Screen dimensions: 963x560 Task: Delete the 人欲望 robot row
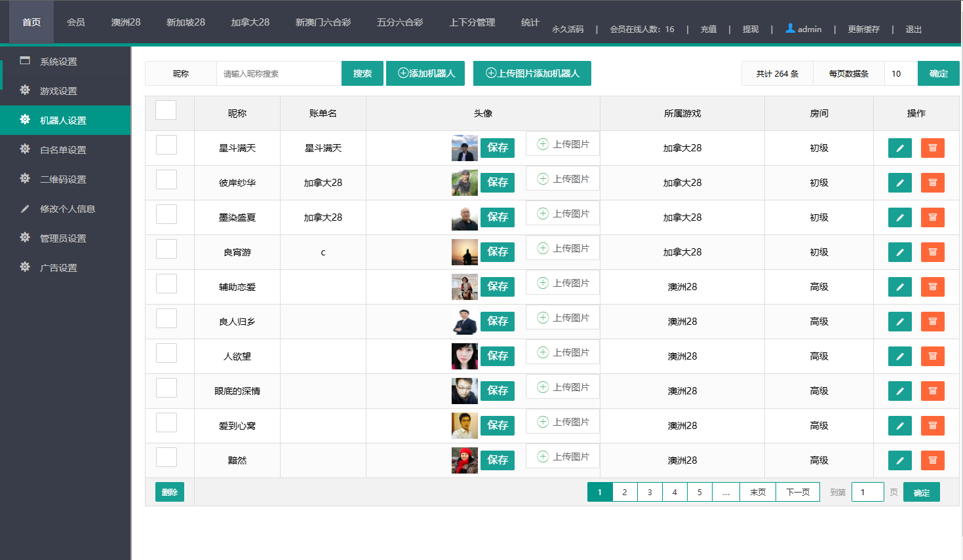pos(932,356)
